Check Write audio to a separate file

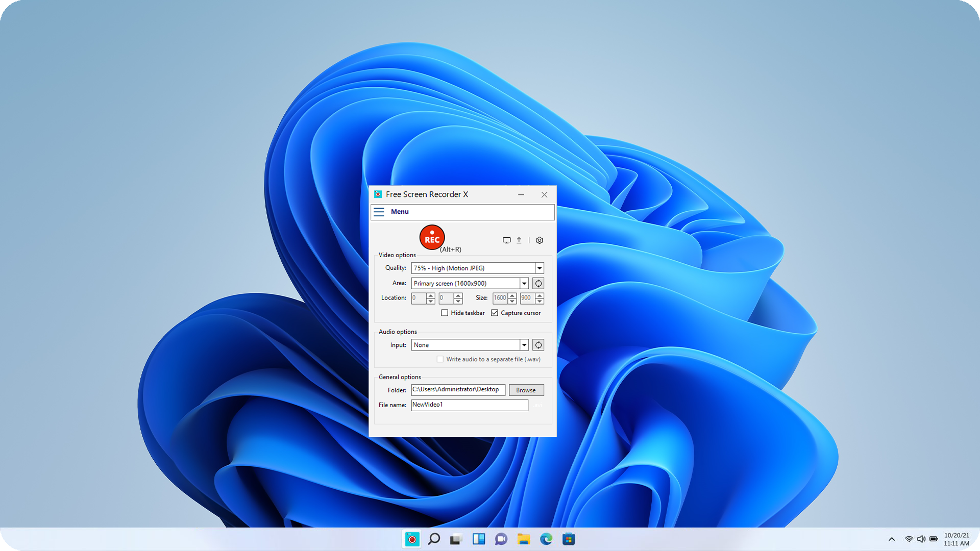(x=440, y=359)
